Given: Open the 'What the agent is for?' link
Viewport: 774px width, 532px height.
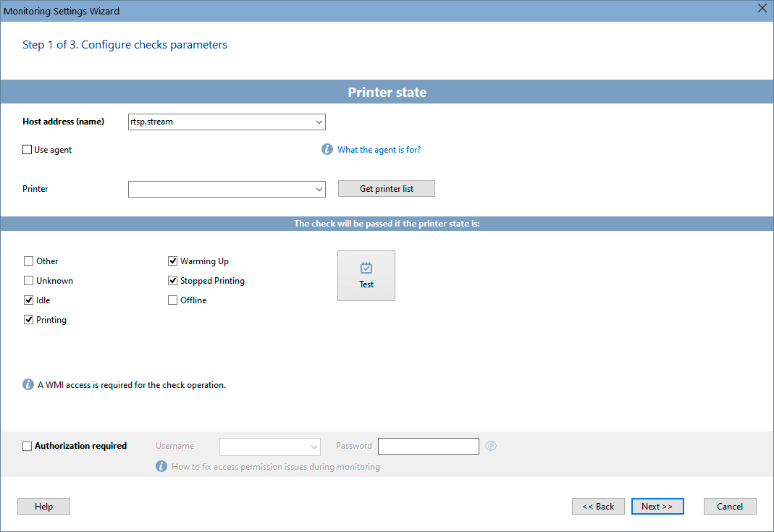Looking at the screenshot, I should tap(379, 149).
